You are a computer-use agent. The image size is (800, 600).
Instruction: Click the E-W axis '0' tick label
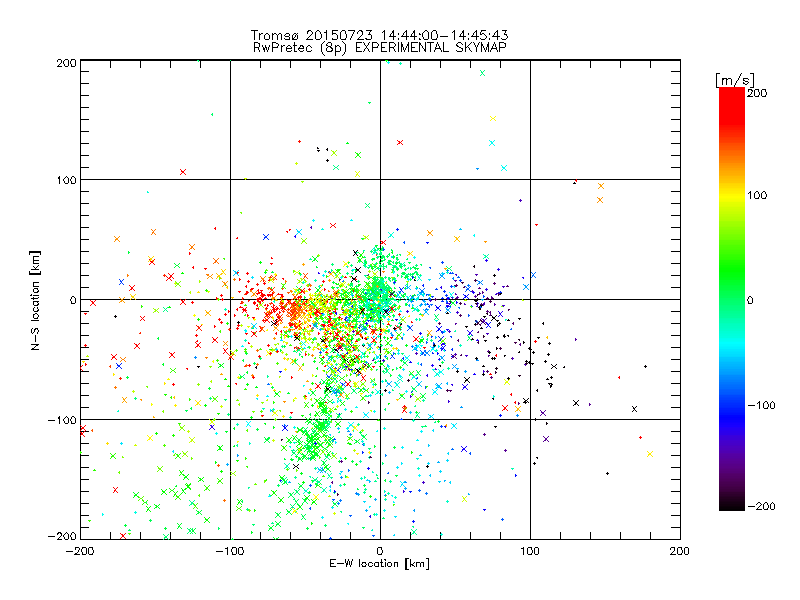pyautogui.click(x=380, y=551)
